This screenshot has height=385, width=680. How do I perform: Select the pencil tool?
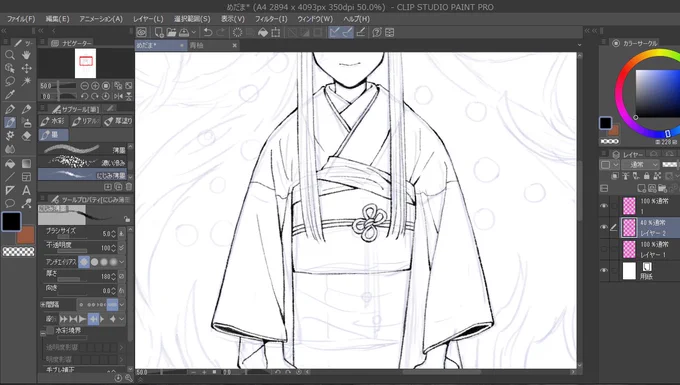point(26,109)
